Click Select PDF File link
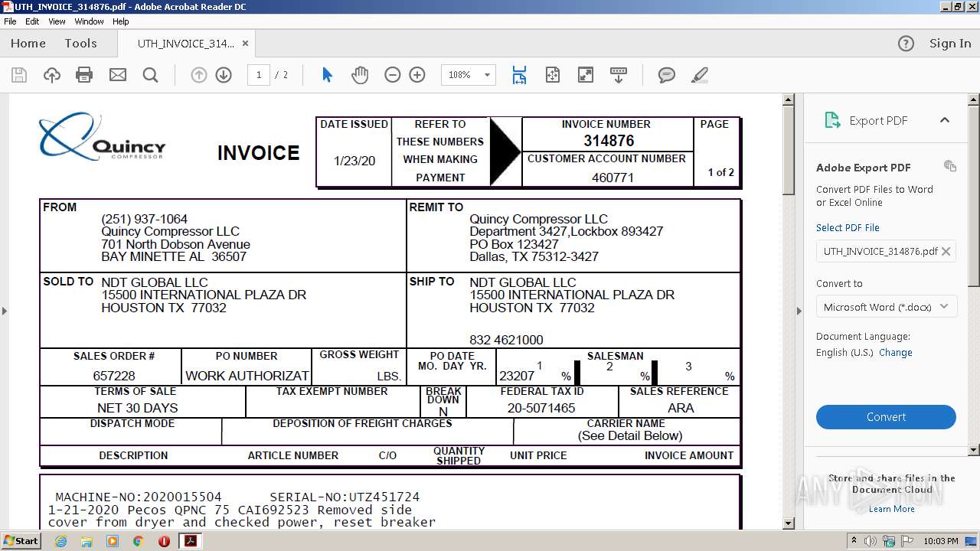The image size is (980, 551). pyautogui.click(x=848, y=227)
